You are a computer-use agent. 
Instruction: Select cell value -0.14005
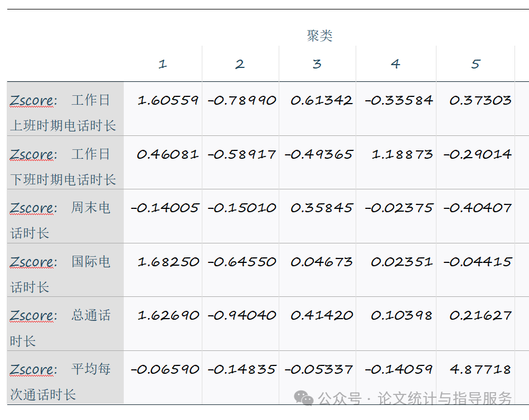click(164, 208)
